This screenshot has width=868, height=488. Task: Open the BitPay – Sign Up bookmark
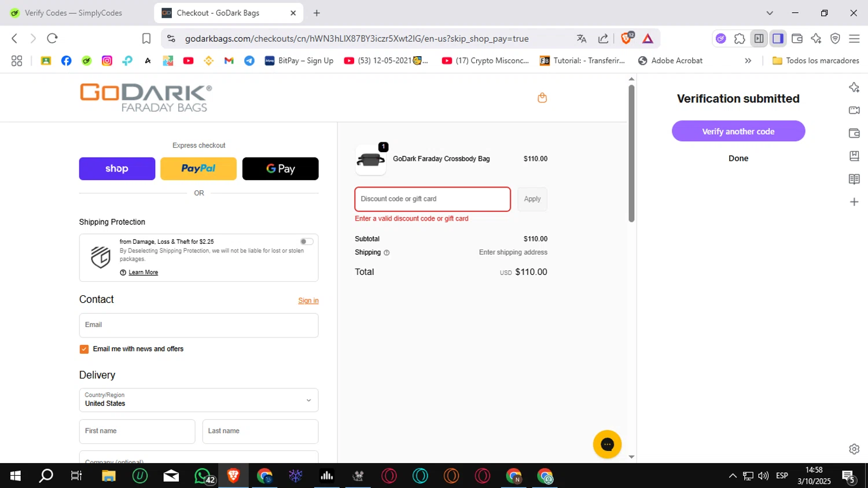point(299,61)
